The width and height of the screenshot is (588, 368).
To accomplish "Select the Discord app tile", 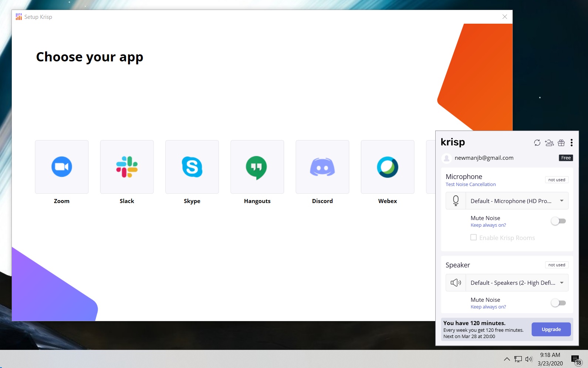I will (322, 167).
